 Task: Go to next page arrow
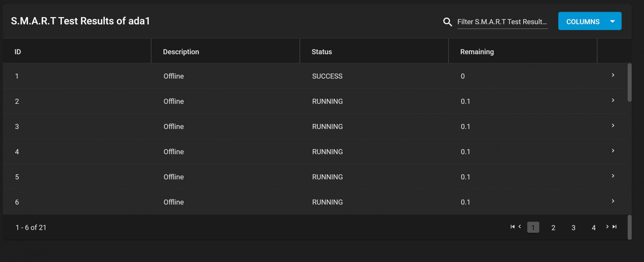point(607,227)
